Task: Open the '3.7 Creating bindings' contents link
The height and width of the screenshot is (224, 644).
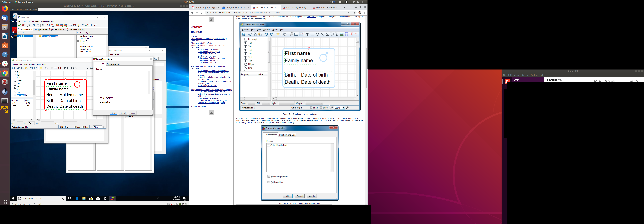Action: coord(207,62)
